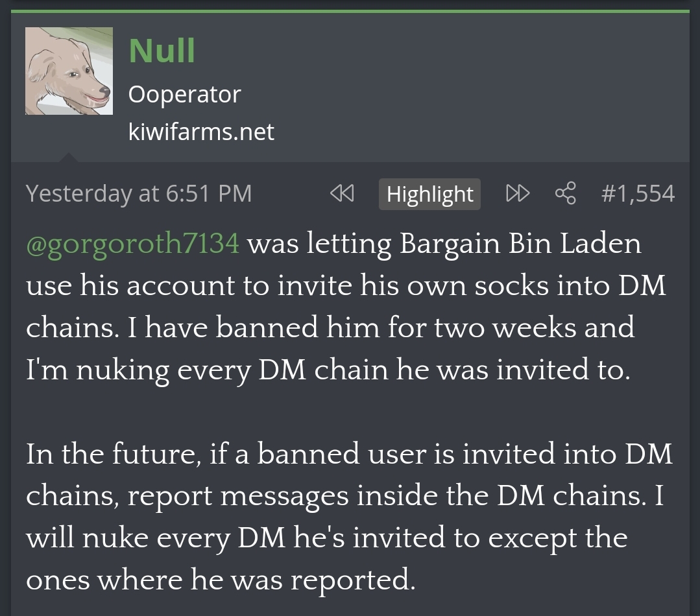Screen dimensions: 700x616
Task: Click the words 'Bargain Bin Laden'
Action: coord(520,244)
